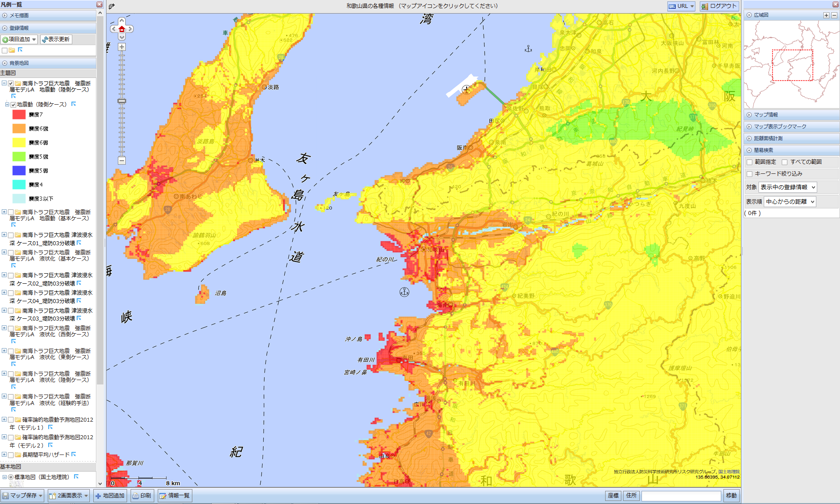
Task: Click the 表示更新 refresh button
Action: pyautogui.click(x=56, y=39)
